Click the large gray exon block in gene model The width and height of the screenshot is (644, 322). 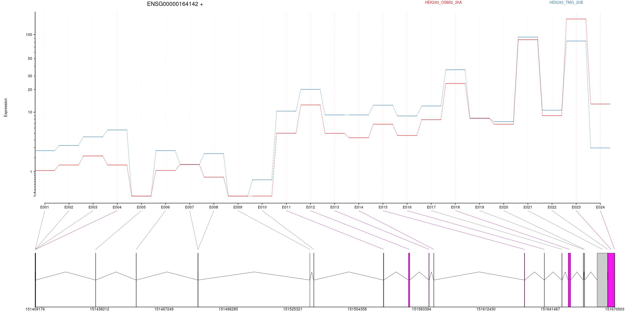click(602, 280)
